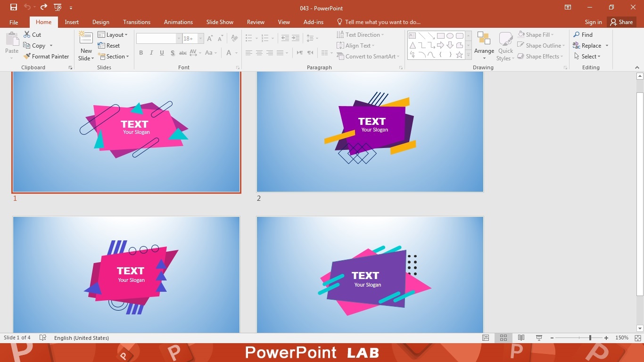The height and width of the screenshot is (362, 644).
Task: Switch to the Design tab
Action: [100, 22]
